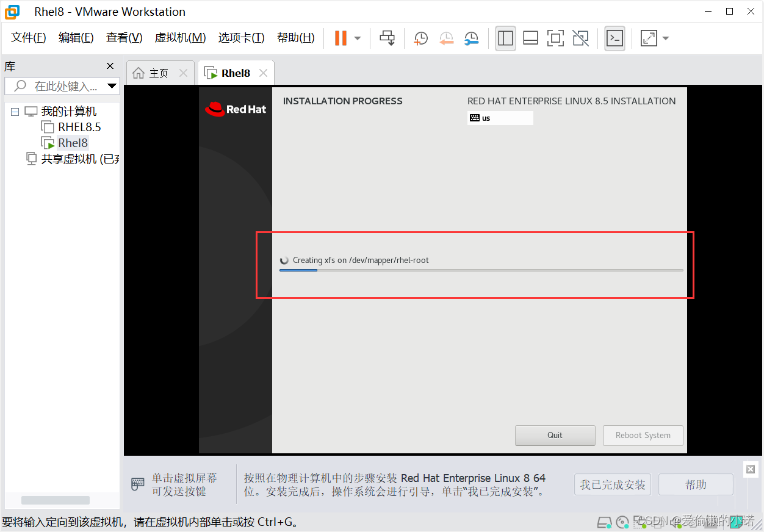Click the Quit button in installer
The image size is (764, 532).
point(555,435)
